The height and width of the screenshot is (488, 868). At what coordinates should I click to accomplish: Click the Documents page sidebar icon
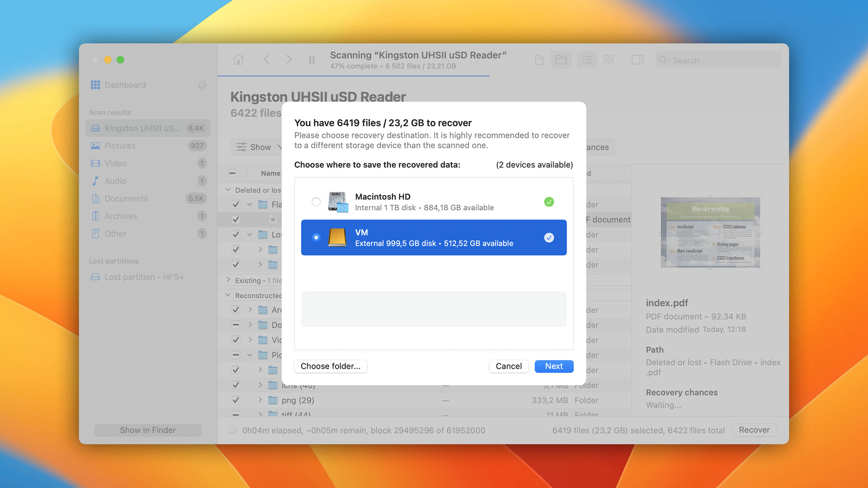pos(95,198)
